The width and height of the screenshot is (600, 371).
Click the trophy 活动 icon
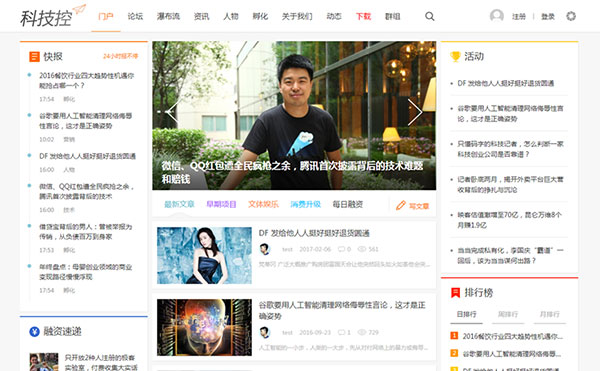tap(455, 57)
